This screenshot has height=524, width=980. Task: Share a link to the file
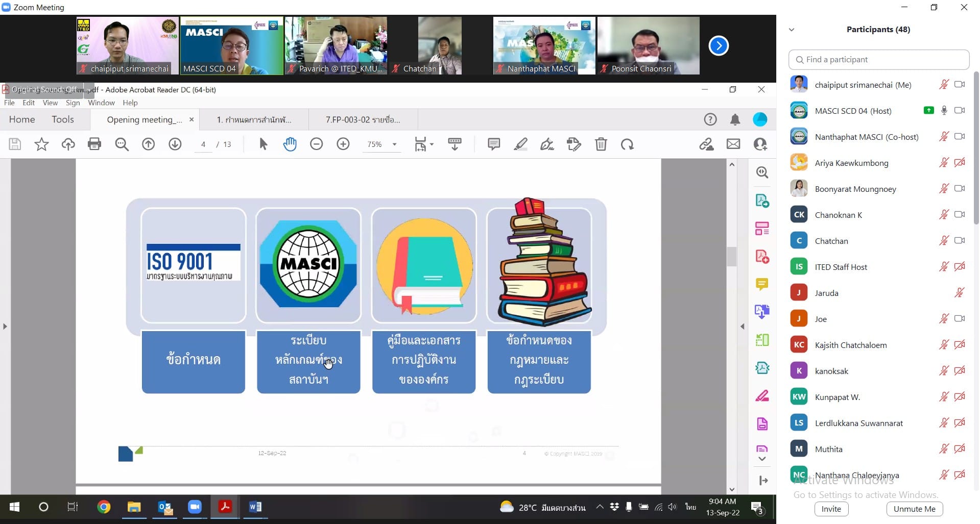707,144
